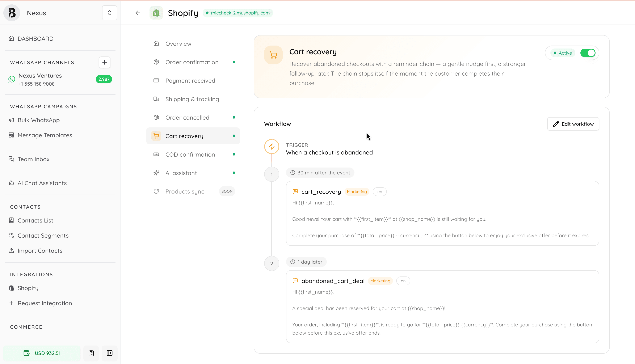635x364 pixels.
Task: Open the Team Inbox
Action: [x=34, y=159]
